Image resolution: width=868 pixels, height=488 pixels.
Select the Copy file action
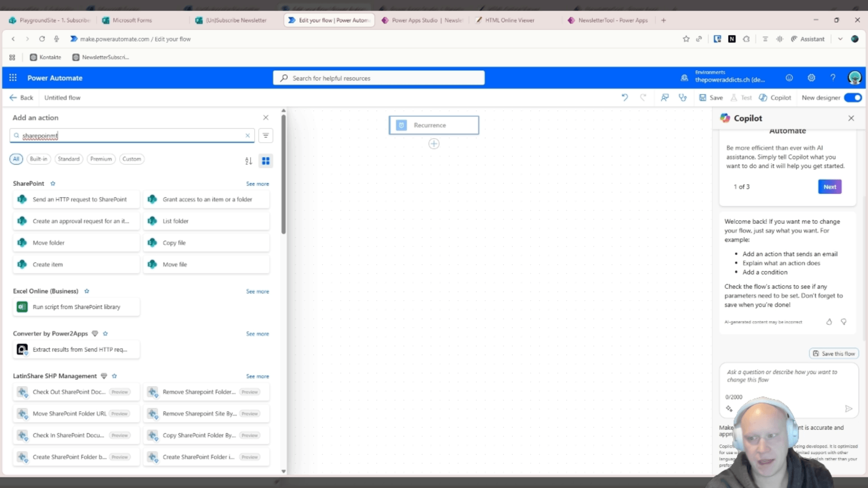(206, 243)
